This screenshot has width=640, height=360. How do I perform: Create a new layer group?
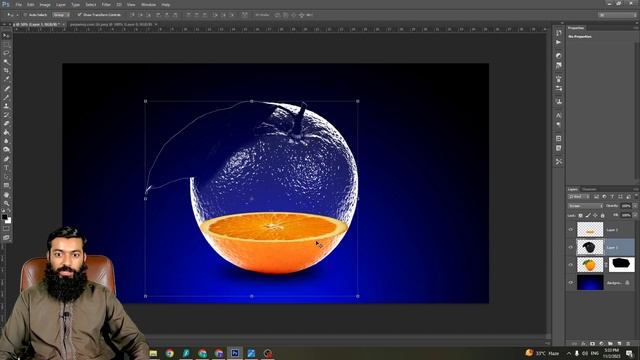[x=610, y=344]
